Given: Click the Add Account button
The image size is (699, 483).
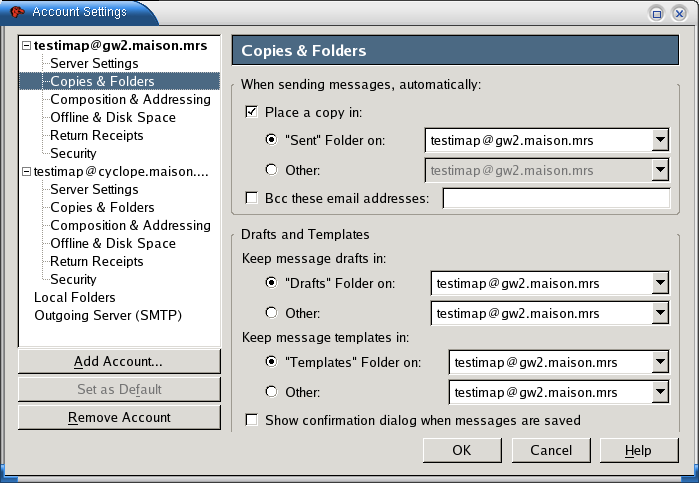Looking at the screenshot, I should click(x=119, y=361).
